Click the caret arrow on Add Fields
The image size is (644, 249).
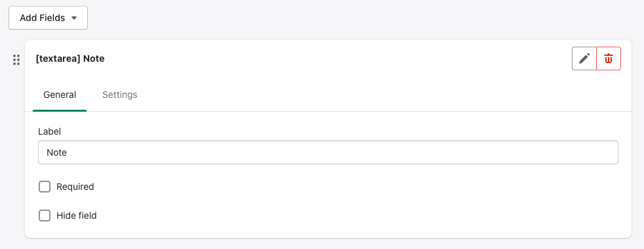tap(74, 18)
